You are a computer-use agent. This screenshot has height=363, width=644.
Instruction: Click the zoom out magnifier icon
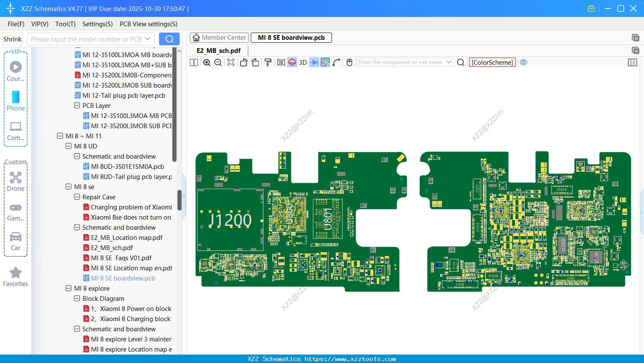[x=218, y=63]
